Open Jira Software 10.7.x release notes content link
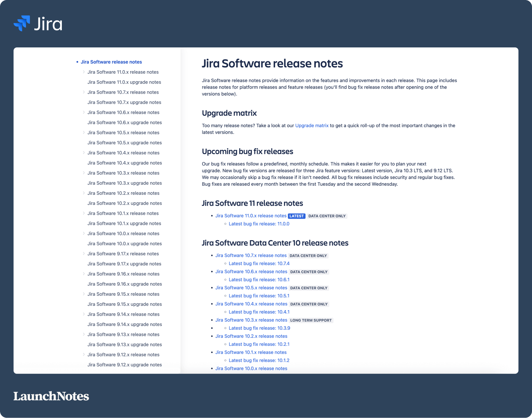Viewport: 532px width, 418px height. [x=251, y=255]
